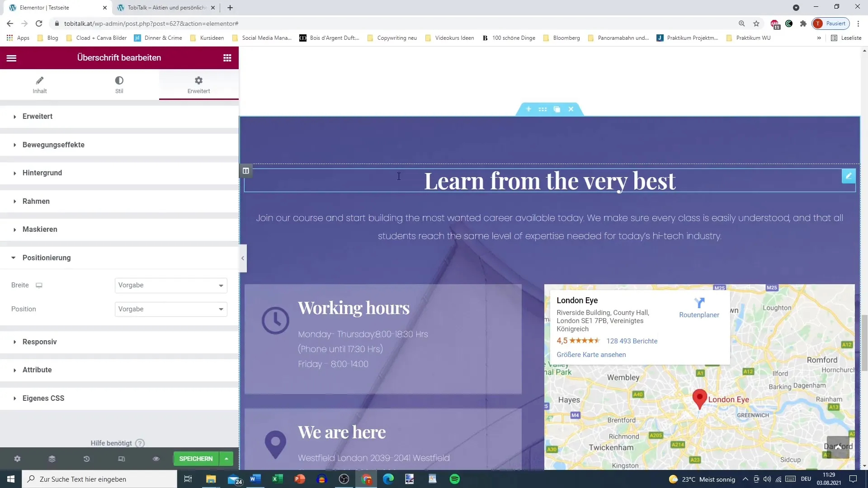The height and width of the screenshot is (488, 868).
Task: Click the Elementor grid/layout panel icon
Action: pos(227,58)
